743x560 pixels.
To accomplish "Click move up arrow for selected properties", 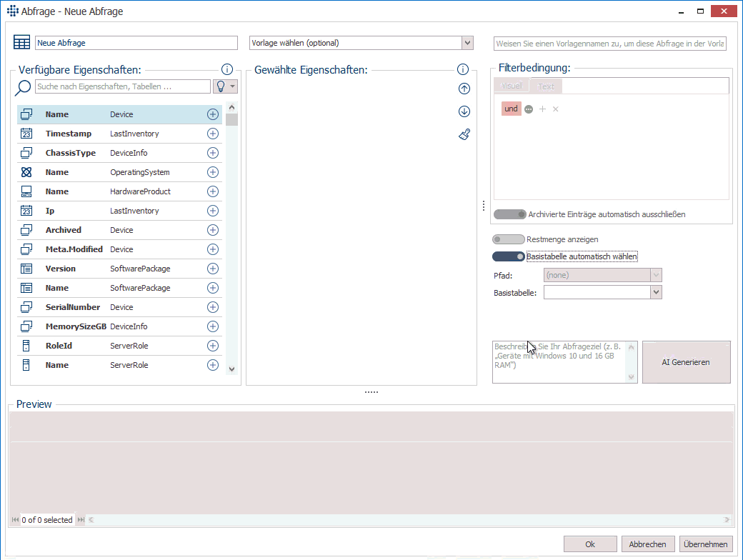I will pyautogui.click(x=464, y=89).
